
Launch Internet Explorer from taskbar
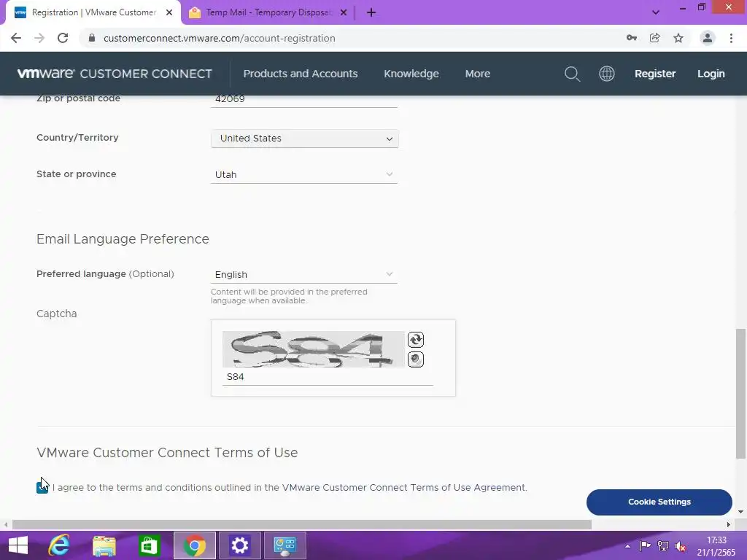point(59,545)
